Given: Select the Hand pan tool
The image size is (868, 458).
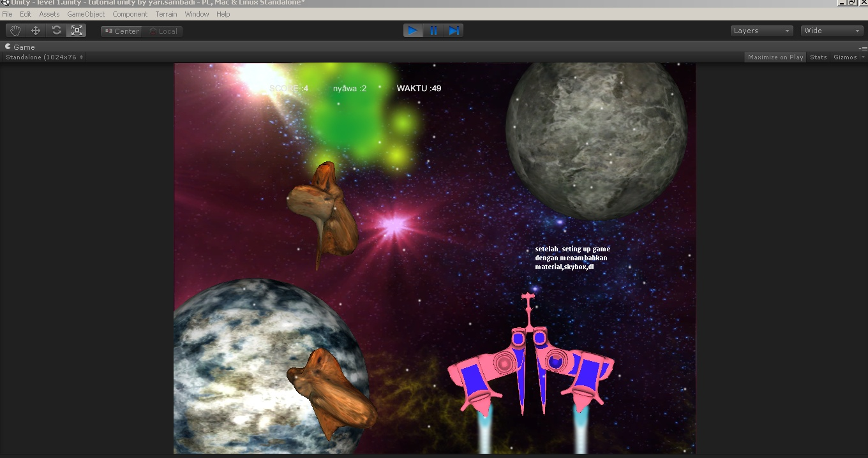Looking at the screenshot, I should click(x=15, y=30).
